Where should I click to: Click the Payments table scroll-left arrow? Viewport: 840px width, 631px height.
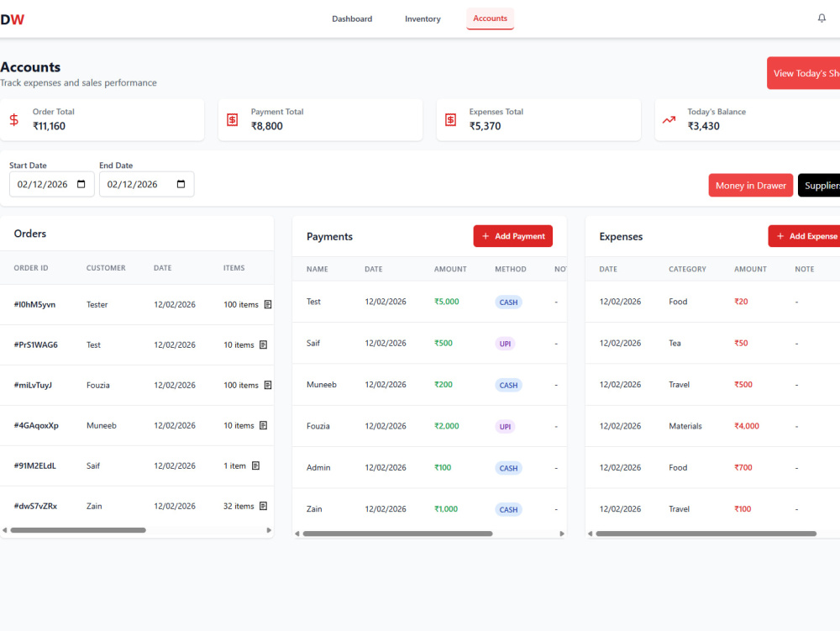click(x=297, y=534)
